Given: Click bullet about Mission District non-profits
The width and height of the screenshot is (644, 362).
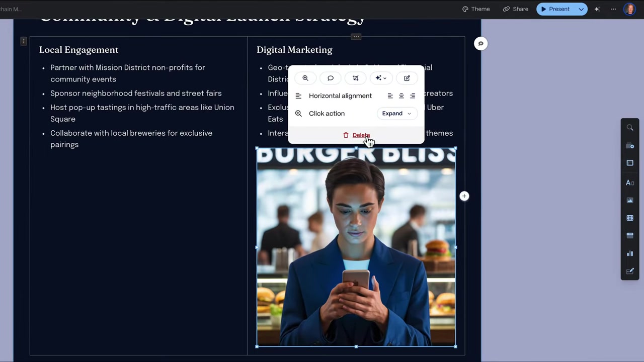Looking at the screenshot, I should (128, 73).
